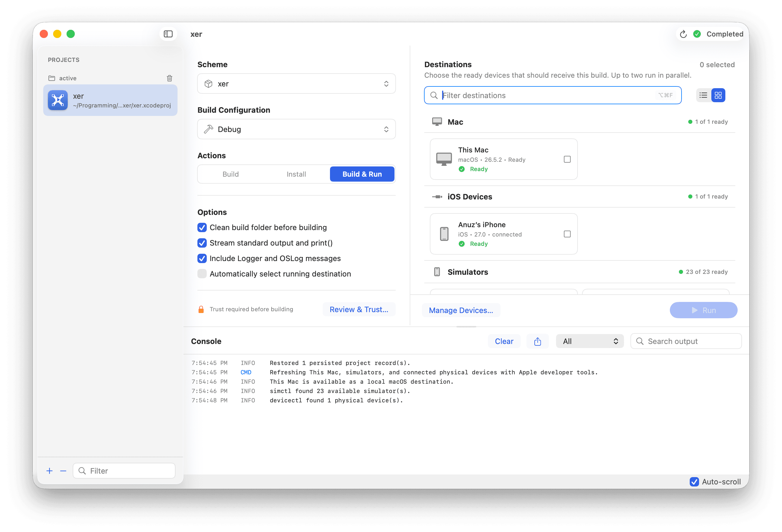Select the xer project row
The width and height of the screenshot is (782, 532).
110,100
